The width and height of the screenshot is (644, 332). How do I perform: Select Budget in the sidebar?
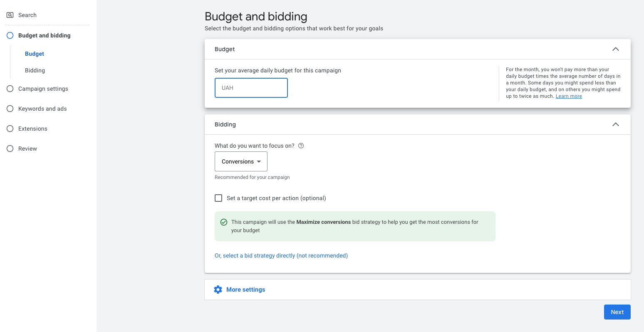coord(35,54)
